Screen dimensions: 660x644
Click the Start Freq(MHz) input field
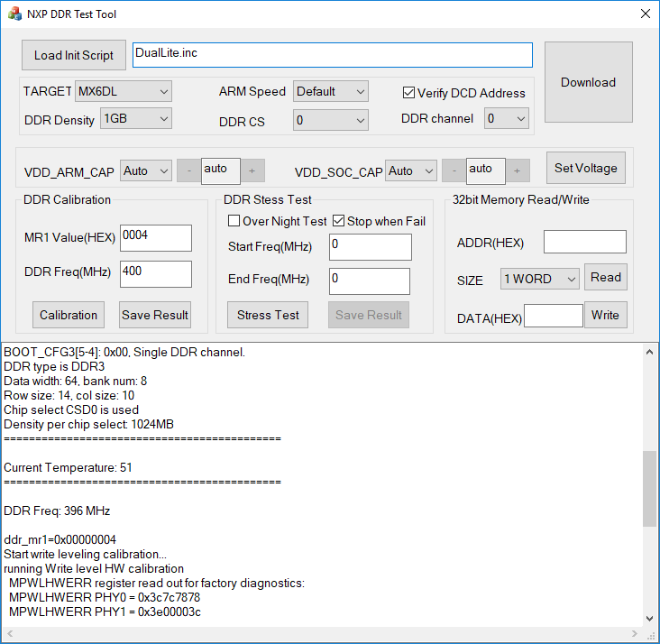(x=371, y=247)
